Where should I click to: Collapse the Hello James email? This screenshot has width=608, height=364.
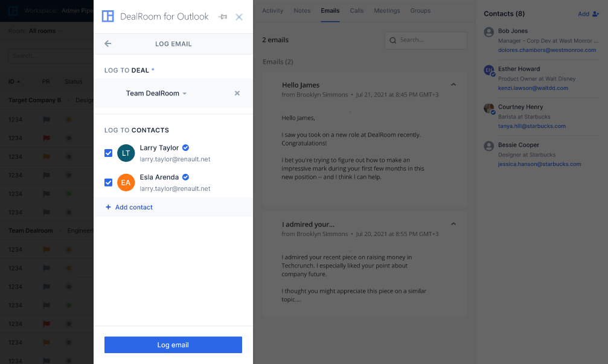click(x=453, y=85)
